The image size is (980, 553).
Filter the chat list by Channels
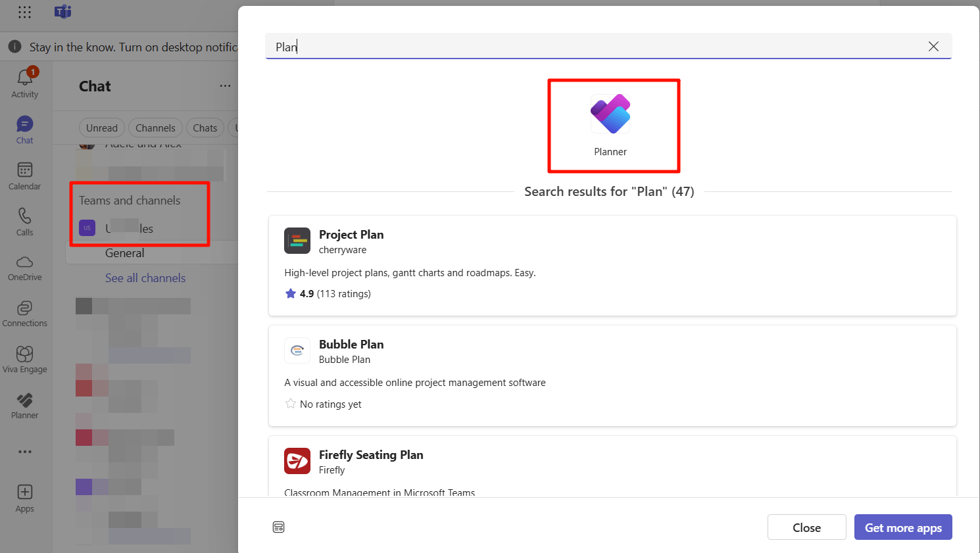click(155, 128)
